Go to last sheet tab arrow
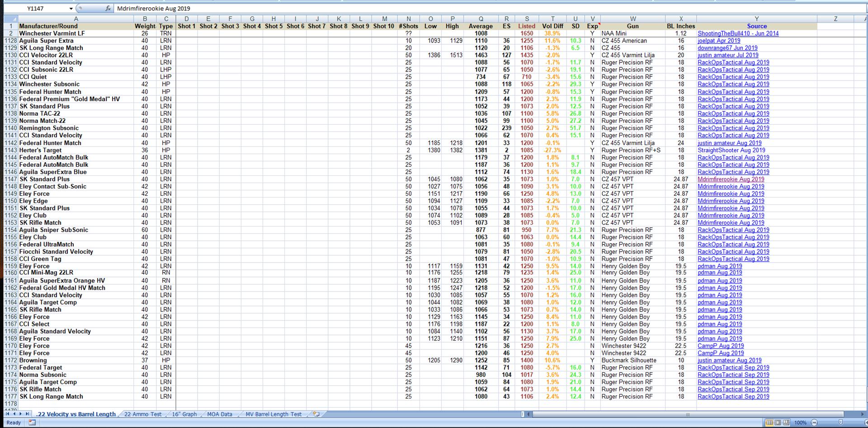868x428 pixels. tap(27, 414)
